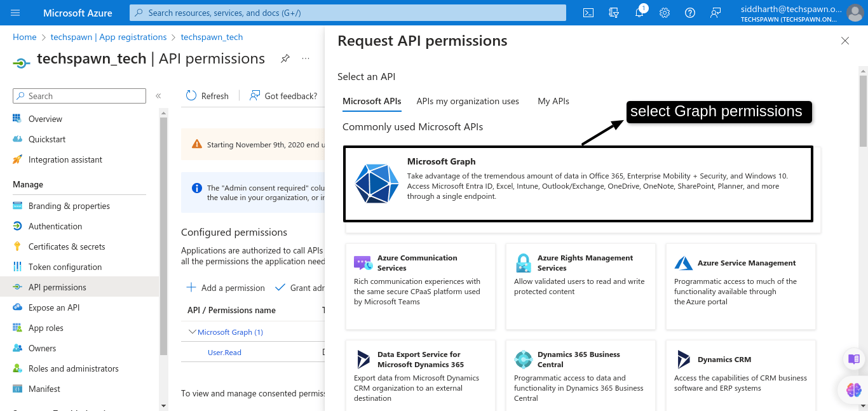
Task: Switch to the My APIs tab
Action: tap(553, 101)
